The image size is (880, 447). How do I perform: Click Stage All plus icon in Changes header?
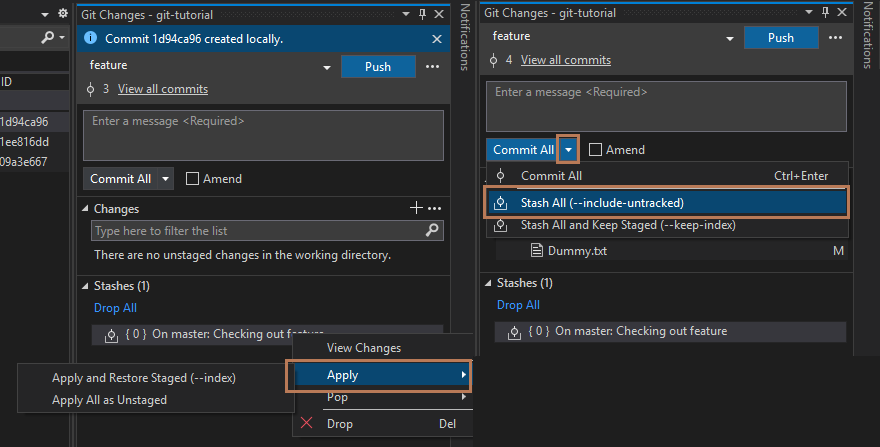tap(416, 208)
